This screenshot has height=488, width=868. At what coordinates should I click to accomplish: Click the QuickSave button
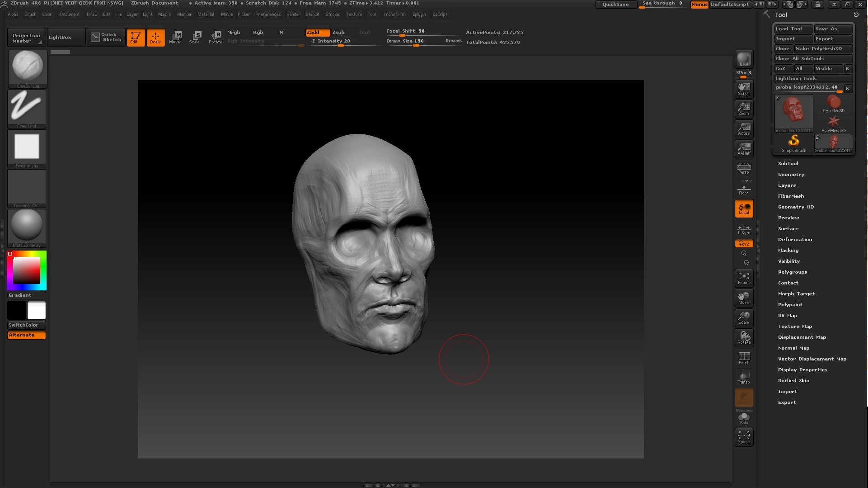coord(615,5)
